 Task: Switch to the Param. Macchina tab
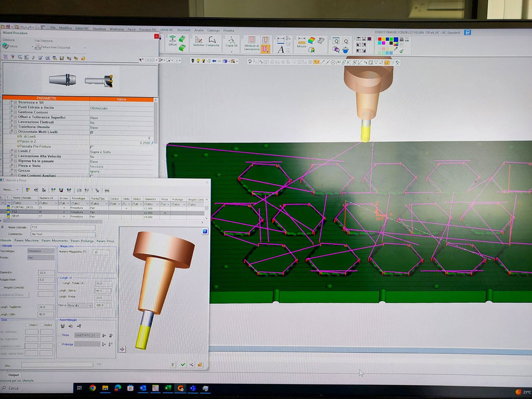click(x=26, y=241)
